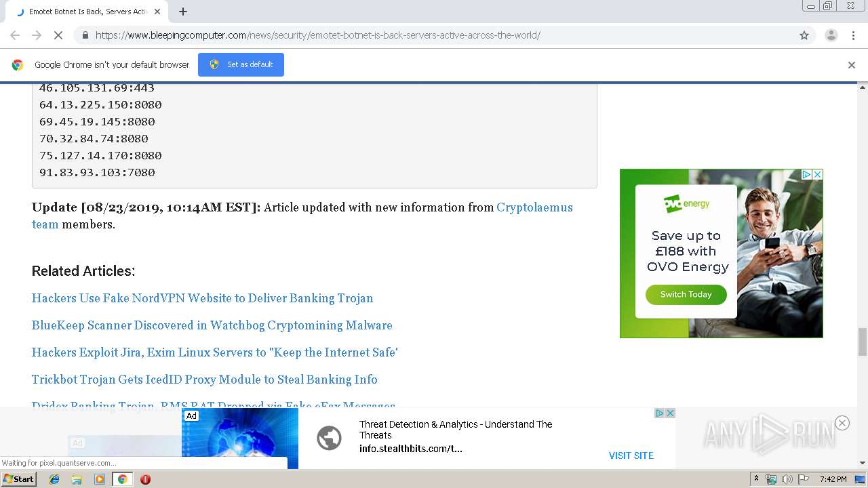Dismiss sticky ad with circled X
The height and width of the screenshot is (488, 868).
coord(842,423)
